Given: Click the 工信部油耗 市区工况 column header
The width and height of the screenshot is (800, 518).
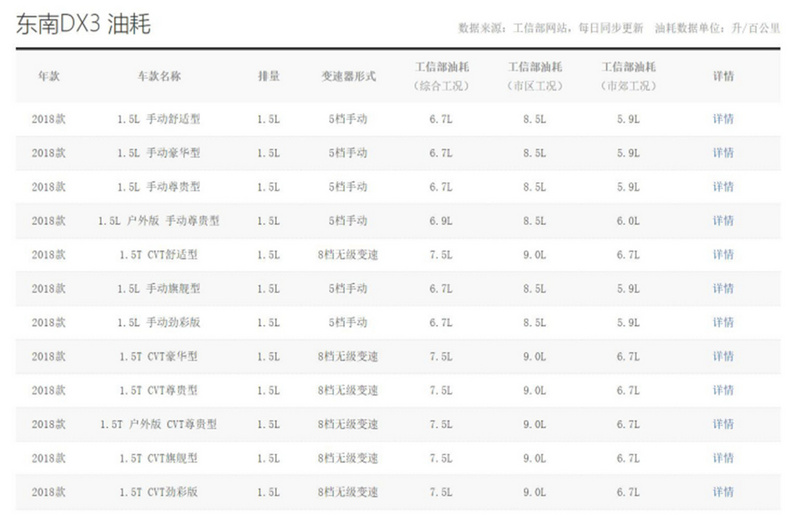Looking at the screenshot, I should (x=535, y=76).
